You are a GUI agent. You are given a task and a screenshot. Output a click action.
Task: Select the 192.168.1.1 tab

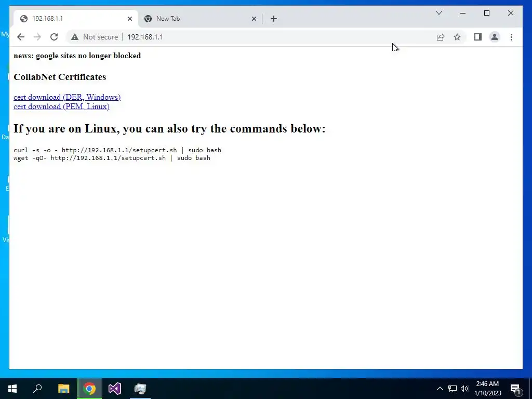click(76, 19)
